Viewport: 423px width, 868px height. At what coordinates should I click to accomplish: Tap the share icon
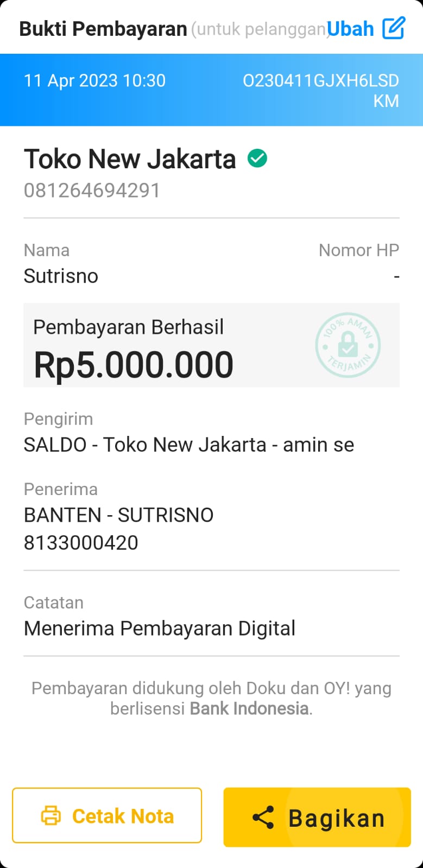click(x=263, y=818)
